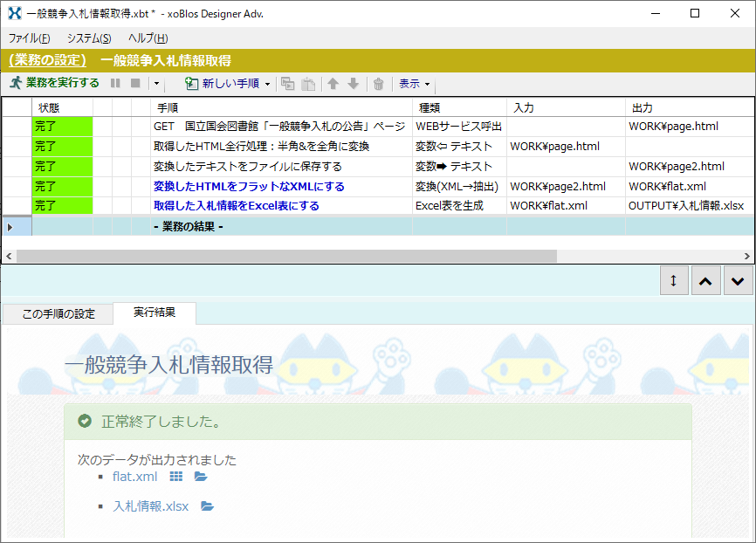Viewport: 756px width, 543px height.
Task: Pause the running business process
Action: pyautogui.click(x=116, y=84)
